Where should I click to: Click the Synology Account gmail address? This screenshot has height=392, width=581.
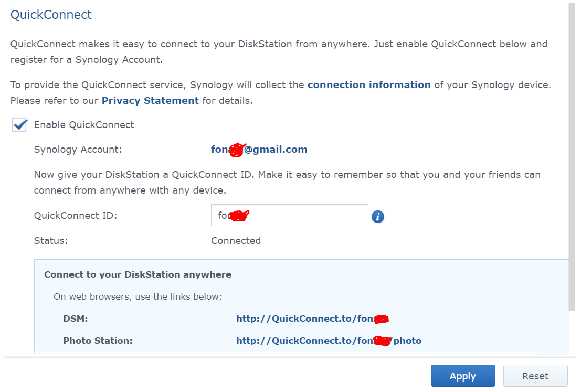point(259,150)
